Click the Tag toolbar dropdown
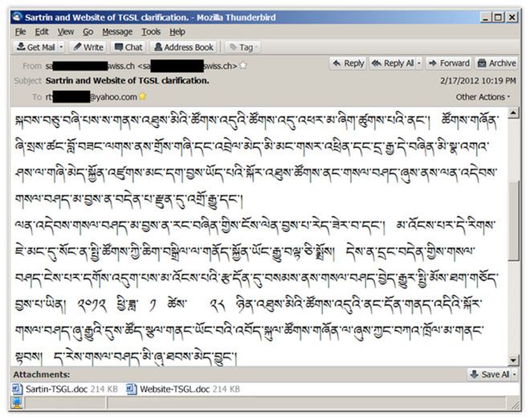The width and height of the screenshot is (530, 420). (x=243, y=47)
